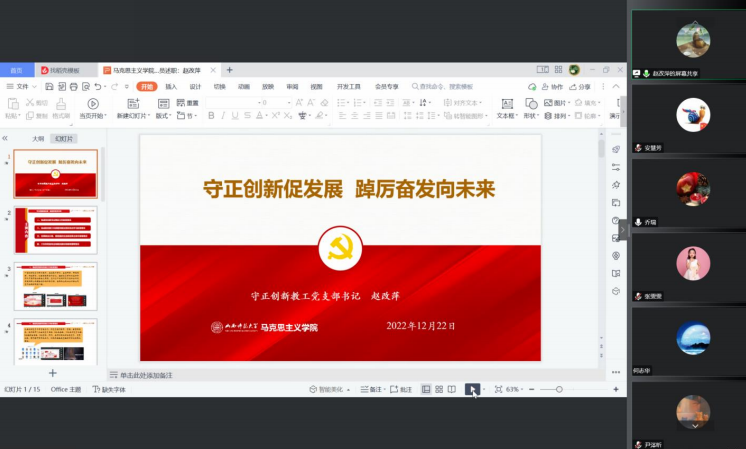
Task: Click the 当页开始 play-from-current-slide icon
Action: (x=93, y=104)
